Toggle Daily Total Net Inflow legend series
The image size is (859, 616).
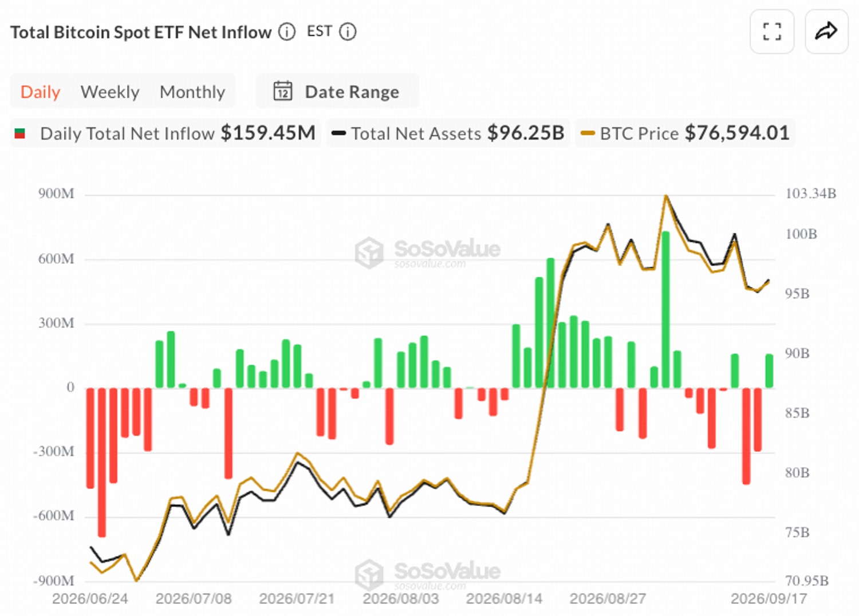[x=166, y=133]
